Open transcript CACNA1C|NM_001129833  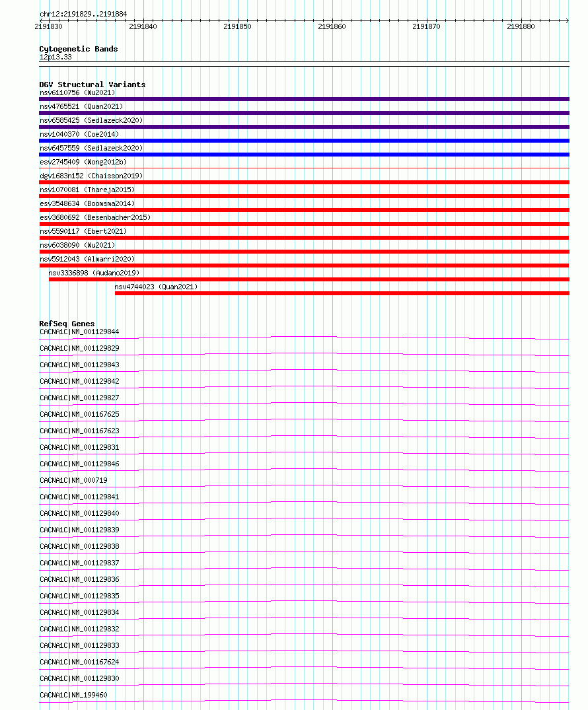click(80, 646)
